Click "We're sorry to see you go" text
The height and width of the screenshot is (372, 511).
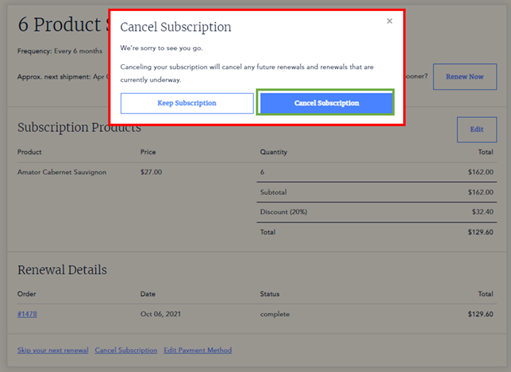click(x=161, y=48)
